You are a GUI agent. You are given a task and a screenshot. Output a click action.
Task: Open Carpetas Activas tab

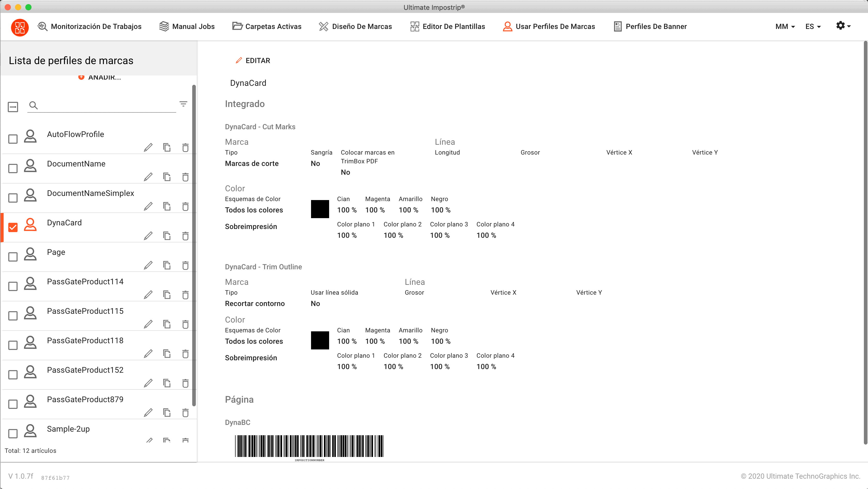267,27
